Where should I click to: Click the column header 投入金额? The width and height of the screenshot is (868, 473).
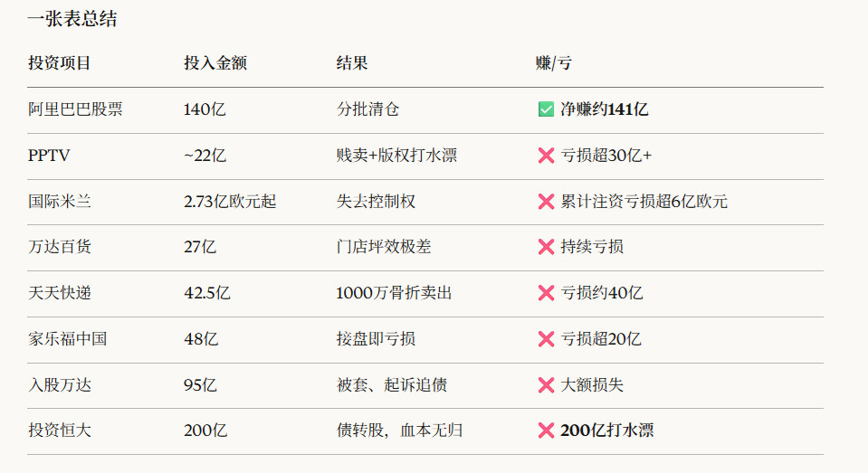pos(215,63)
